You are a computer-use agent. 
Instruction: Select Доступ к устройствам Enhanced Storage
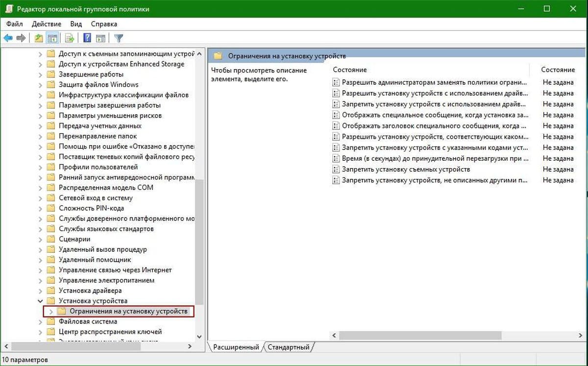click(x=122, y=64)
